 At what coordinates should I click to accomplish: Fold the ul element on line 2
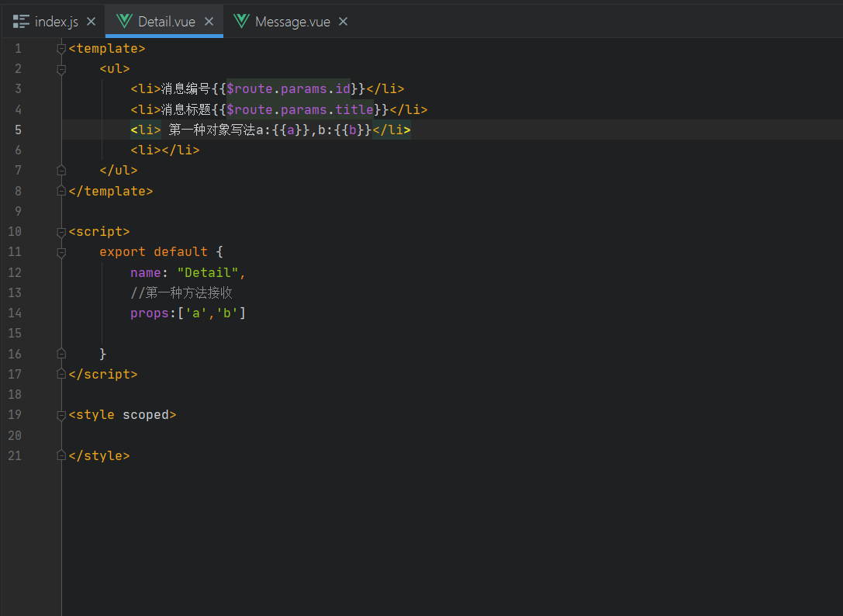click(x=62, y=69)
